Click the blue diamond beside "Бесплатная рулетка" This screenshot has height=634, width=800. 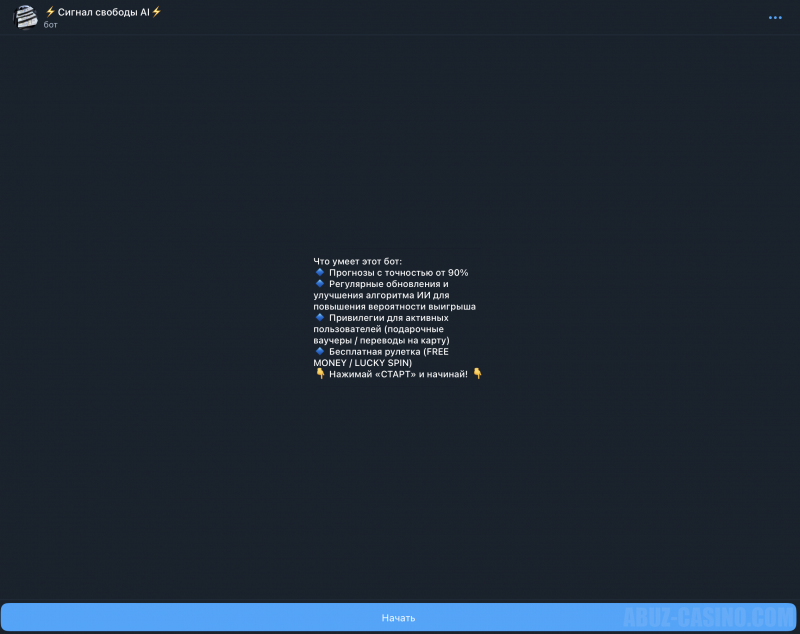(320, 351)
